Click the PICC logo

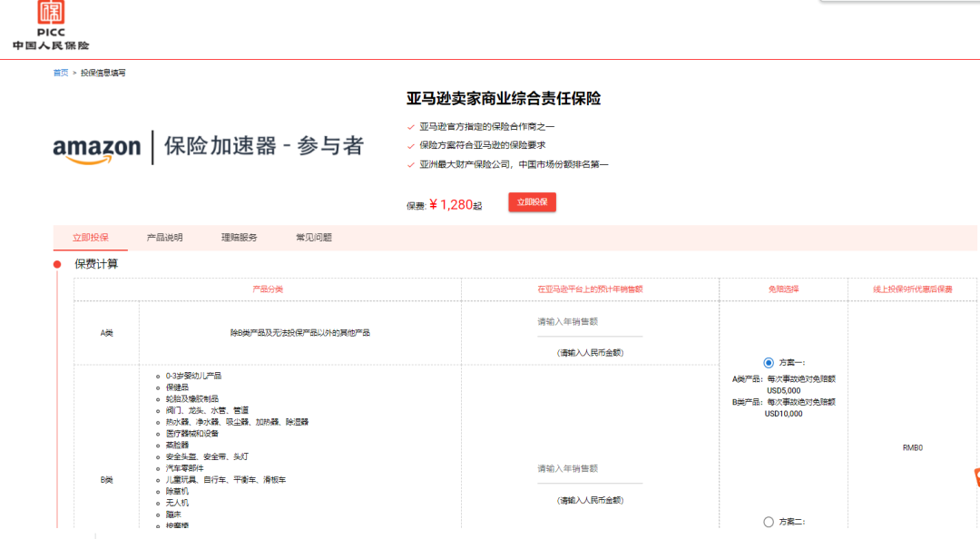pyautogui.click(x=51, y=25)
